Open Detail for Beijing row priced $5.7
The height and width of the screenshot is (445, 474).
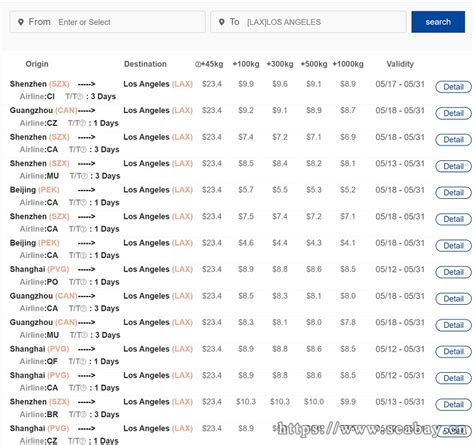[x=453, y=193]
